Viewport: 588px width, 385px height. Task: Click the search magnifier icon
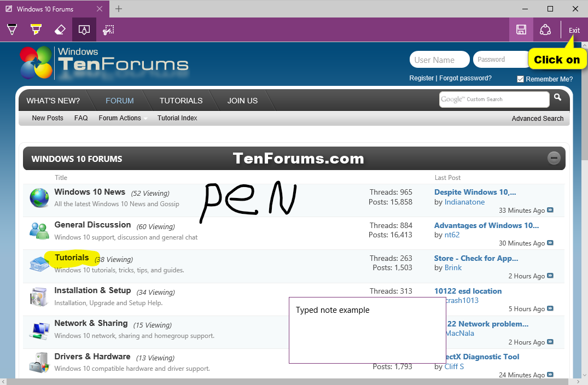557,97
